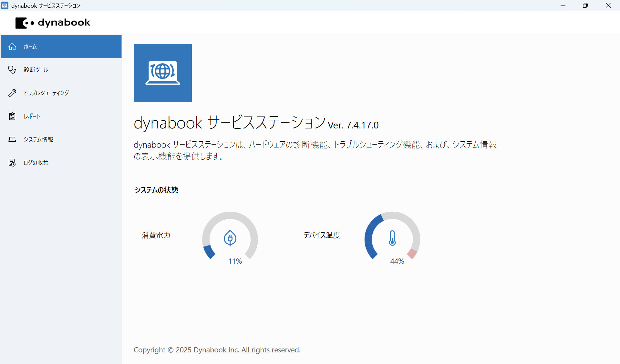Screen dimensions: 620x364
Task: Go to the レポート section
Action: pyautogui.click(x=32, y=116)
